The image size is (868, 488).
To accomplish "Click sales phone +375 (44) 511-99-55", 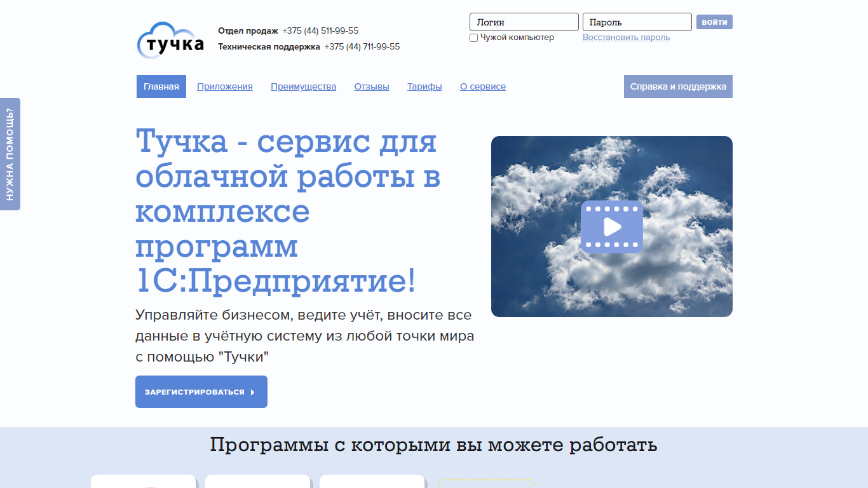I will (320, 30).
